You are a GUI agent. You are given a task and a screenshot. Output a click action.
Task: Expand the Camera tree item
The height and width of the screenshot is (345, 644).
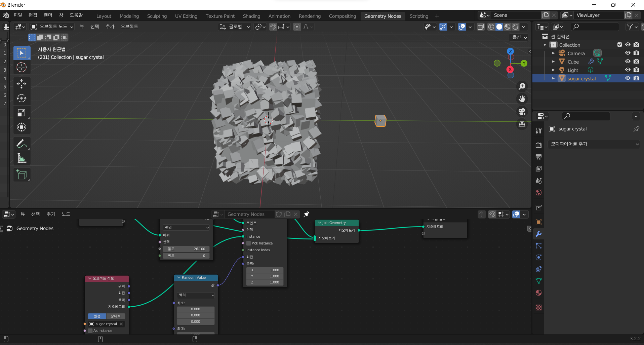point(553,53)
